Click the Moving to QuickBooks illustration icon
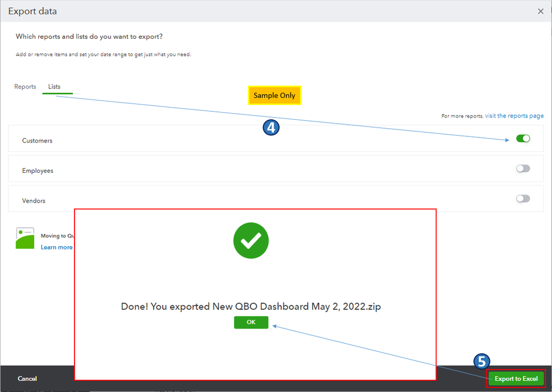This screenshot has width=552, height=392. 25,238
